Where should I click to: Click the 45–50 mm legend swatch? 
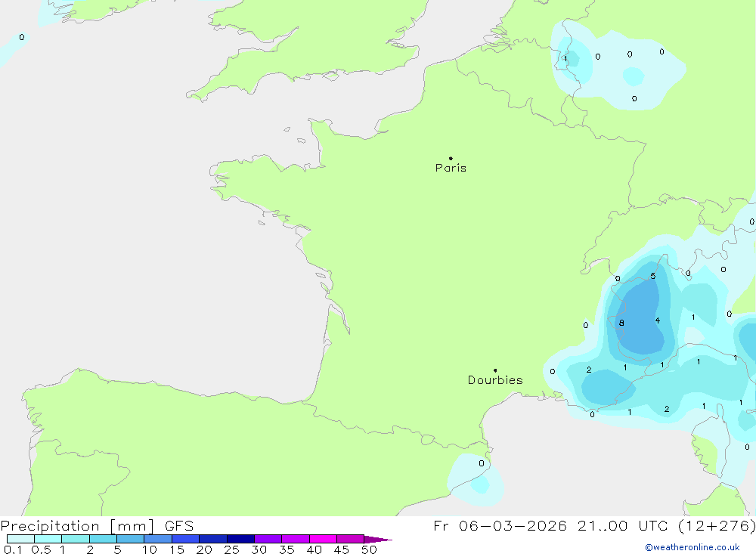pyautogui.click(x=351, y=539)
